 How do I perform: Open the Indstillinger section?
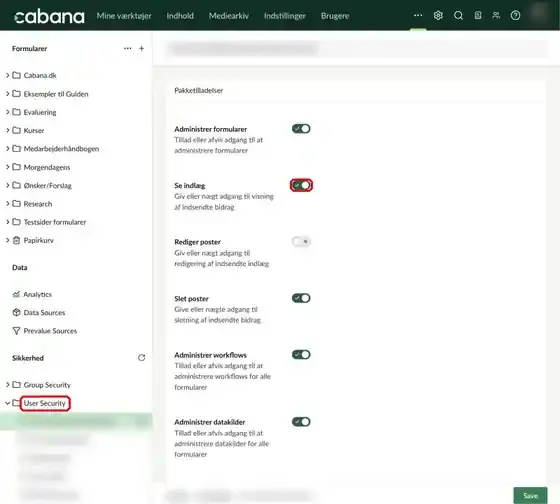click(285, 16)
